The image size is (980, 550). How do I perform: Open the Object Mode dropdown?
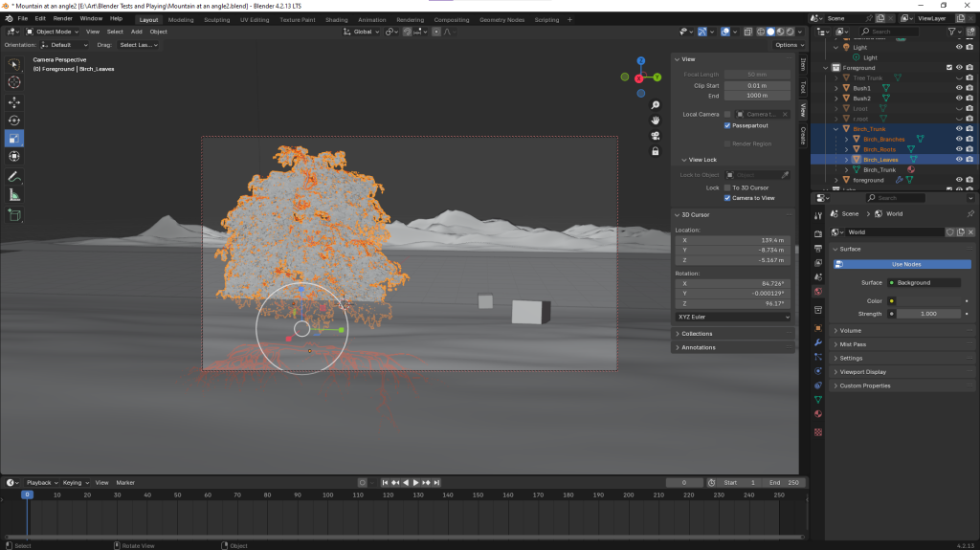point(53,32)
